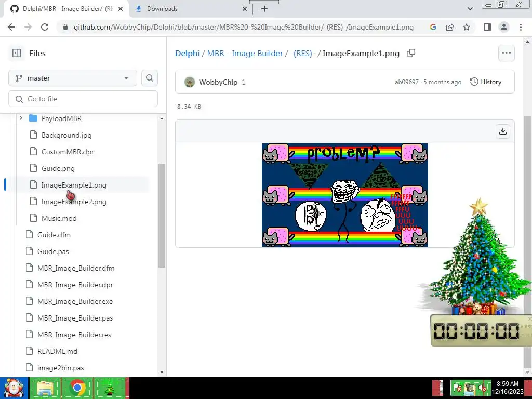Image resolution: width=532 pixels, height=399 pixels.
Task: Open WobbyChip author profile link
Action: click(x=218, y=82)
